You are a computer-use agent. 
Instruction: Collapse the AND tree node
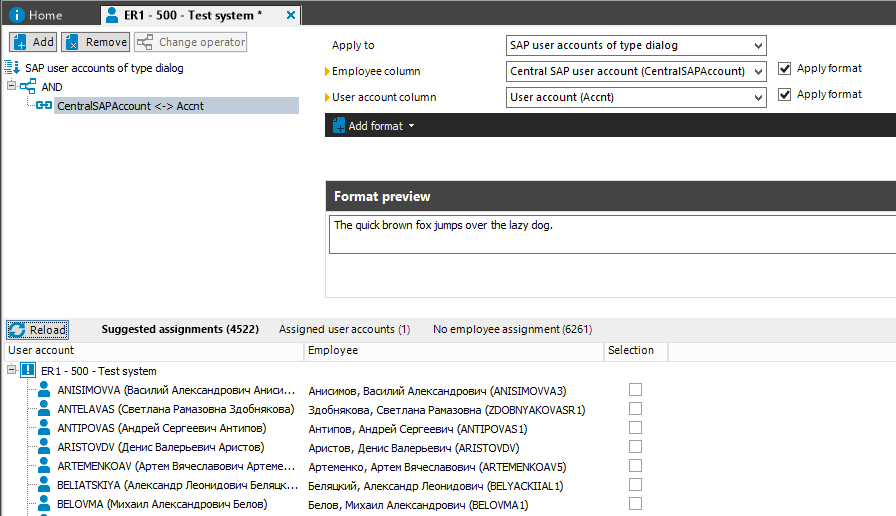(x=12, y=86)
